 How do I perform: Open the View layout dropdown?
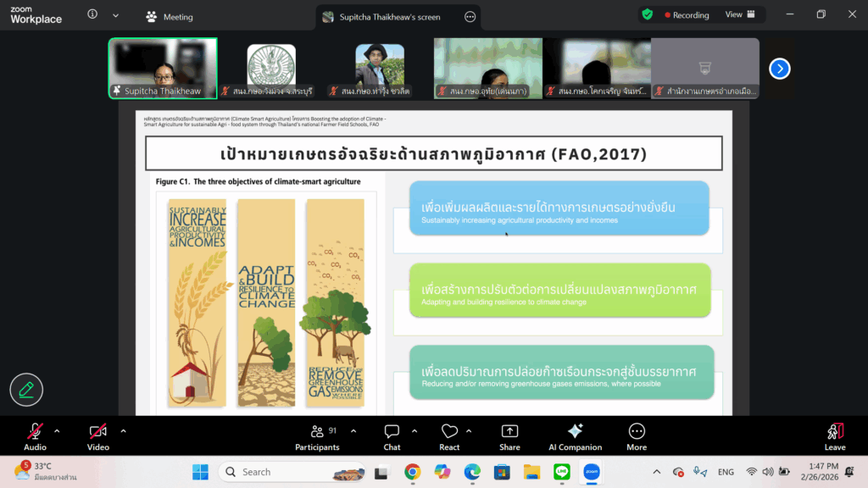pos(739,14)
